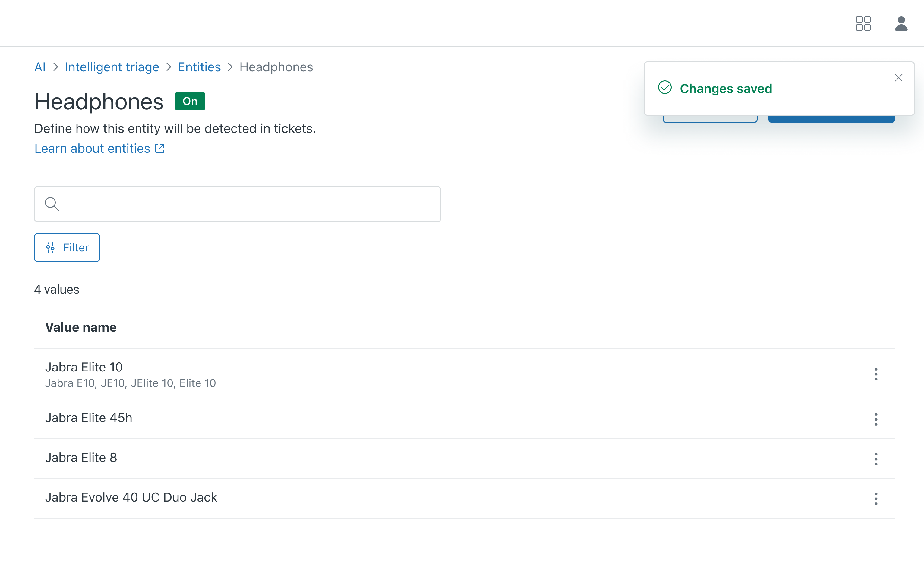This screenshot has height=576, width=924.
Task: Open options menu for Jabra Elite 10
Action: pos(876,374)
